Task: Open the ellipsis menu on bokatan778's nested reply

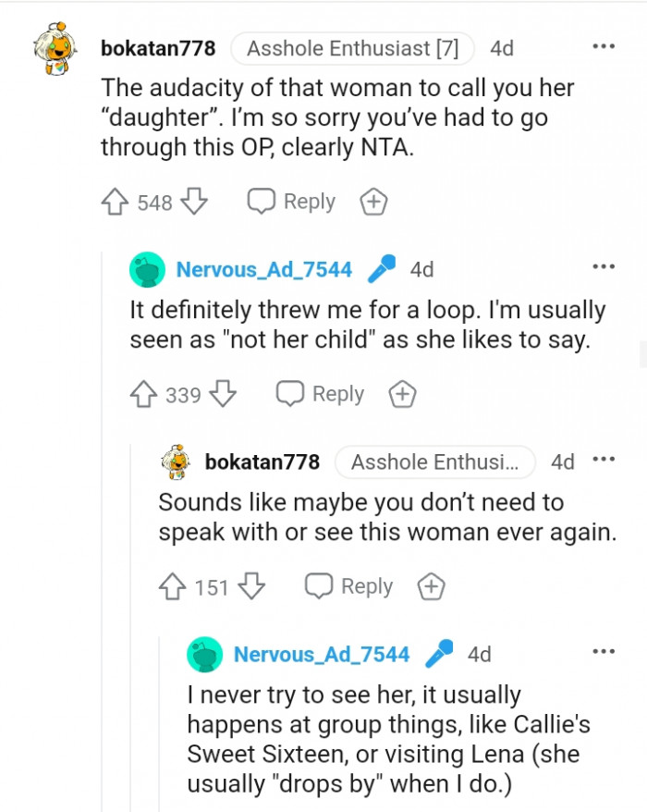Action: 604,460
